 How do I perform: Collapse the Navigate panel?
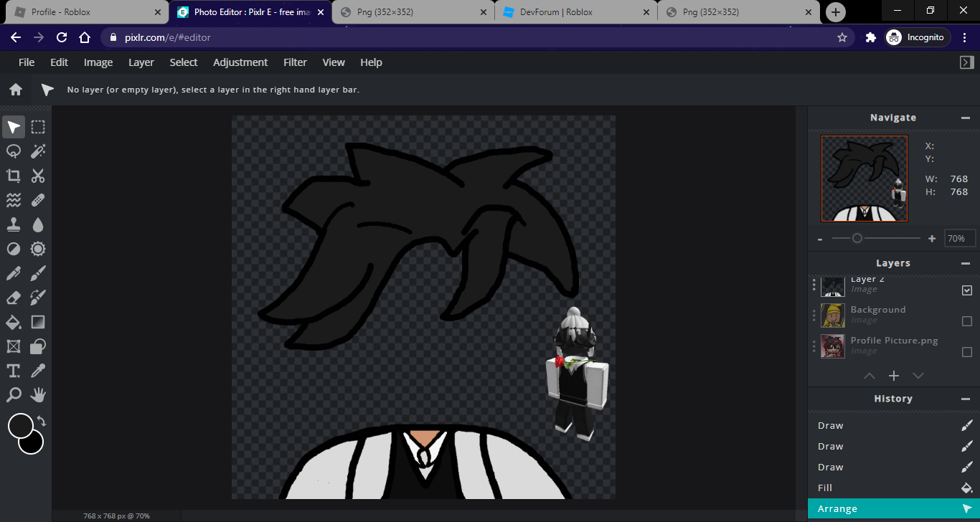966,118
